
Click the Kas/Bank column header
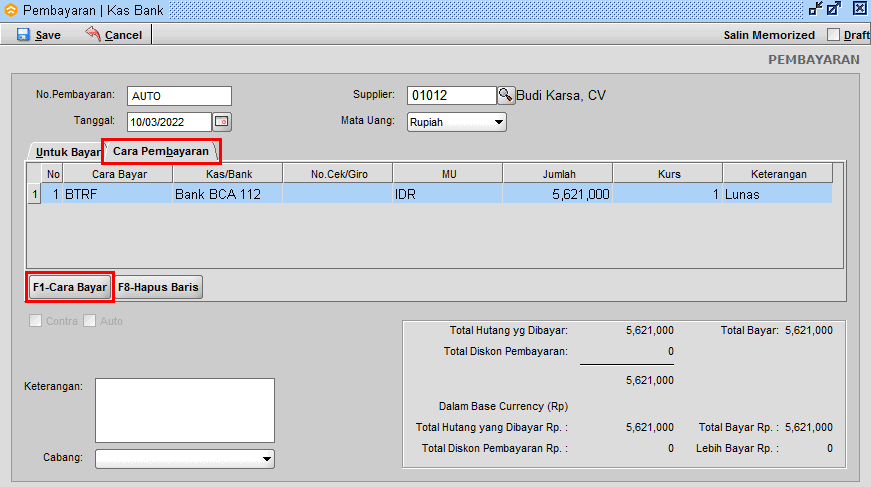[x=228, y=174]
